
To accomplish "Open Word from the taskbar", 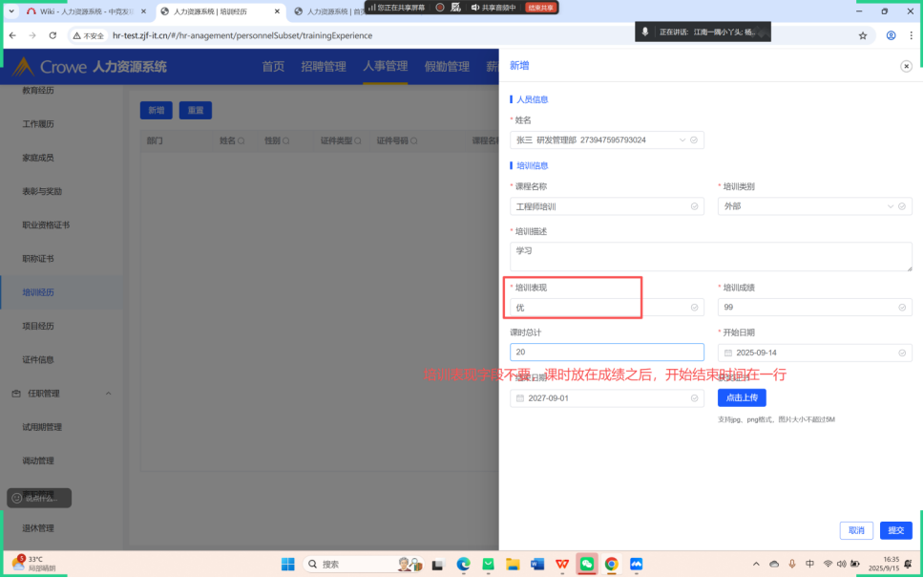I will pyautogui.click(x=536, y=565).
